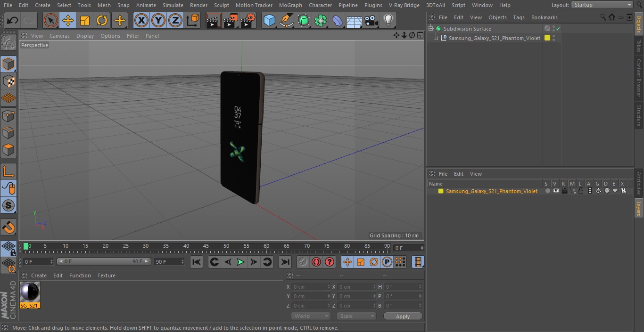Add a Camera object
This screenshot has width=644, height=332.
click(x=372, y=20)
